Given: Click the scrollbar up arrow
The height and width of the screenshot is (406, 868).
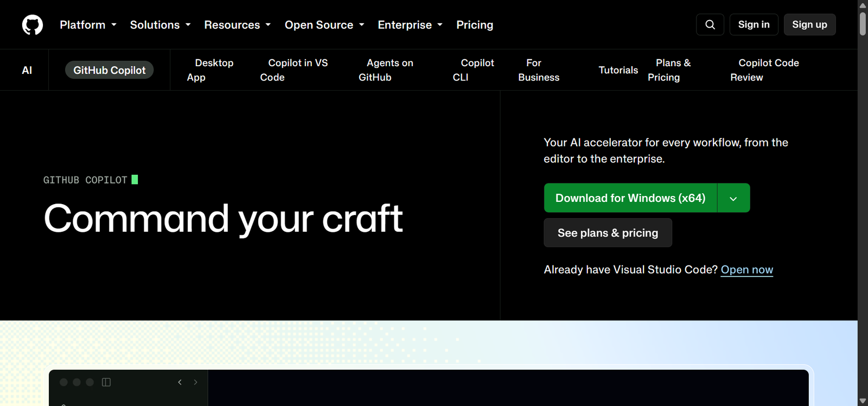Looking at the screenshot, I should [863, 5].
